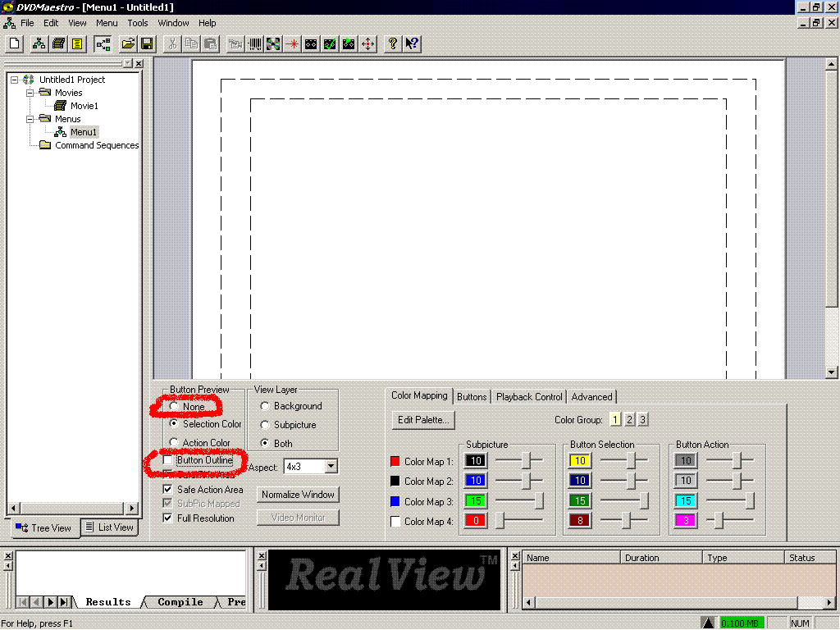Click the New document toolbar icon
The height and width of the screenshot is (630, 840).
click(15, 44)
